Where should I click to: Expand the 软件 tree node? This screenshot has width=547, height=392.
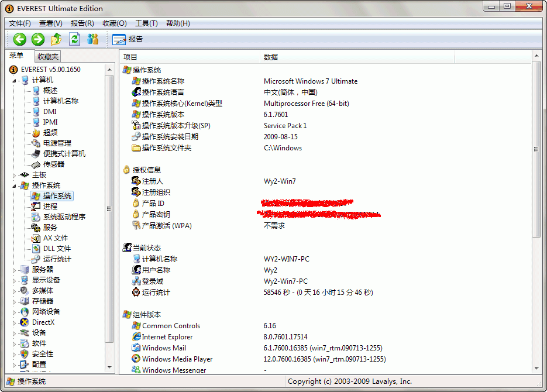(14, 344)
